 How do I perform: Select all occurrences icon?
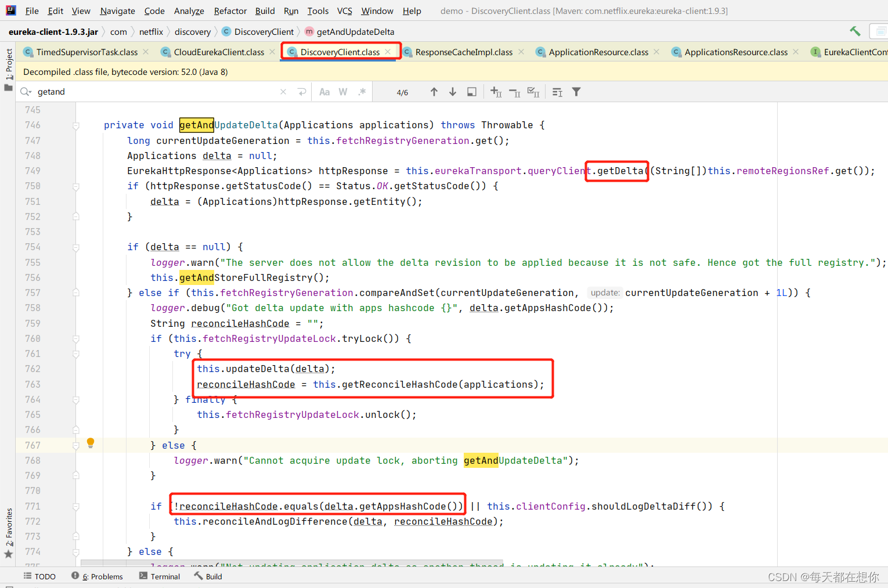[x=533, y=92]
